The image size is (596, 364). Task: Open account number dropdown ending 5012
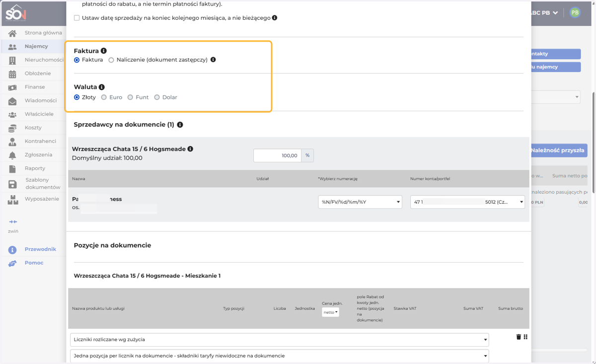click(467, 202)
